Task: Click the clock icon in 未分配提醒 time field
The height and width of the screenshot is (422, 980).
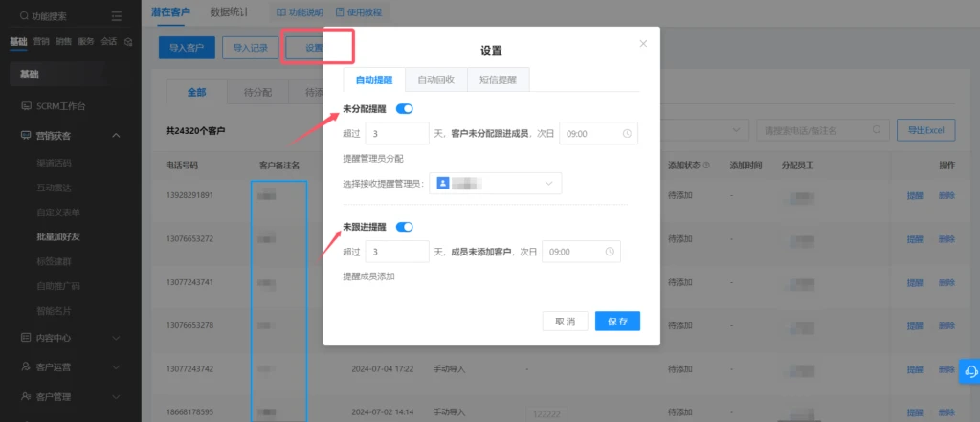Action: coord(627,133)
